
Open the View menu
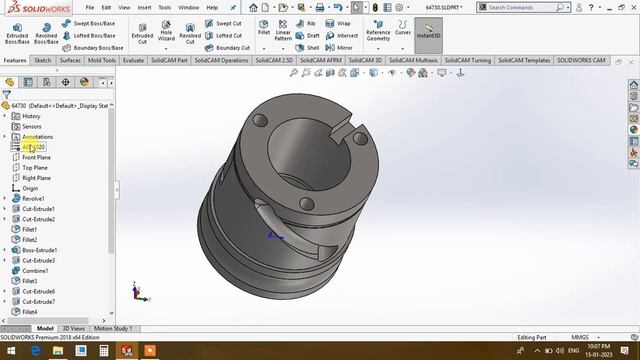point(124,7)
